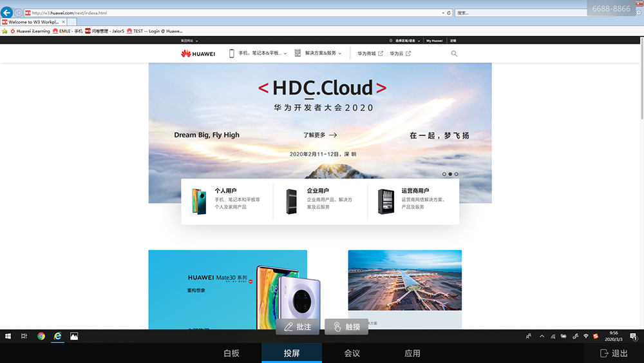Select the Welcome to W3 Workplace tab
Screen dimensions: 644x363
click(x=33, y=22)
